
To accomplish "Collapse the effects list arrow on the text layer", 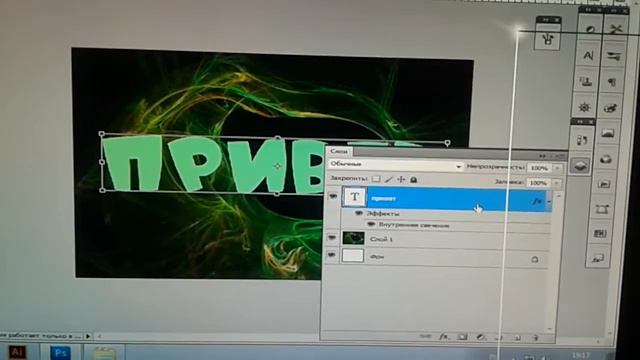I will click(549, 201).
